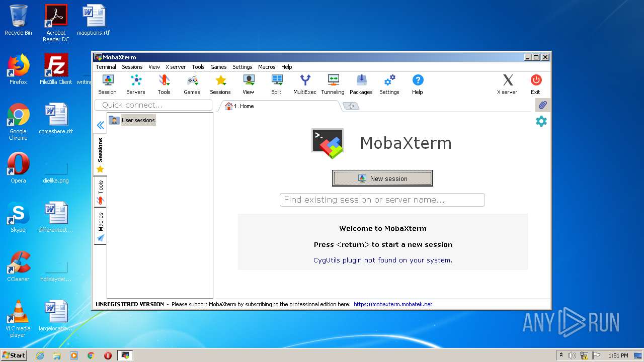The height and width of the screenshot is (362, 644).
Task: Open the View menu
Action: click(154, 67)
